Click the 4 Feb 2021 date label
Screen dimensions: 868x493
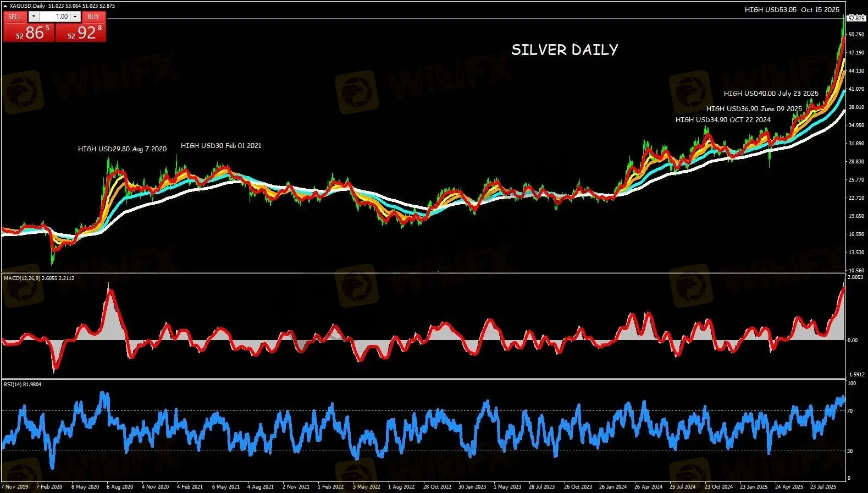click(190, 487)
